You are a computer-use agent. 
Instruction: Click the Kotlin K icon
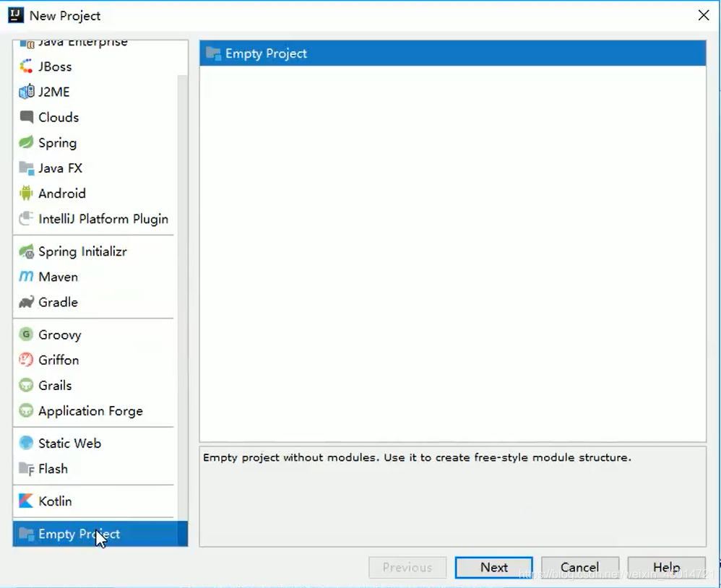pos(26,501)
